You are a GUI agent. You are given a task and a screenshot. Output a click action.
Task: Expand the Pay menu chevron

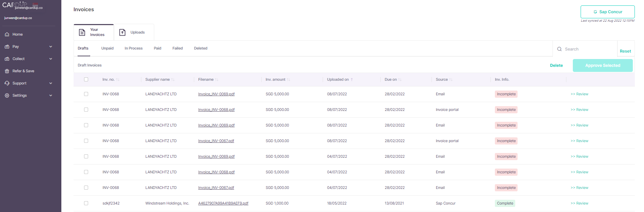click(x=51, y=46)
